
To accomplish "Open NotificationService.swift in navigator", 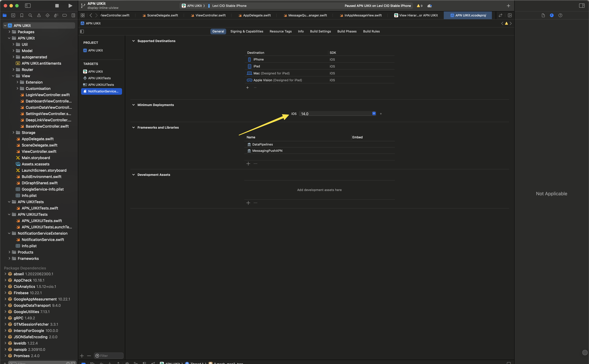I will 43,240.
